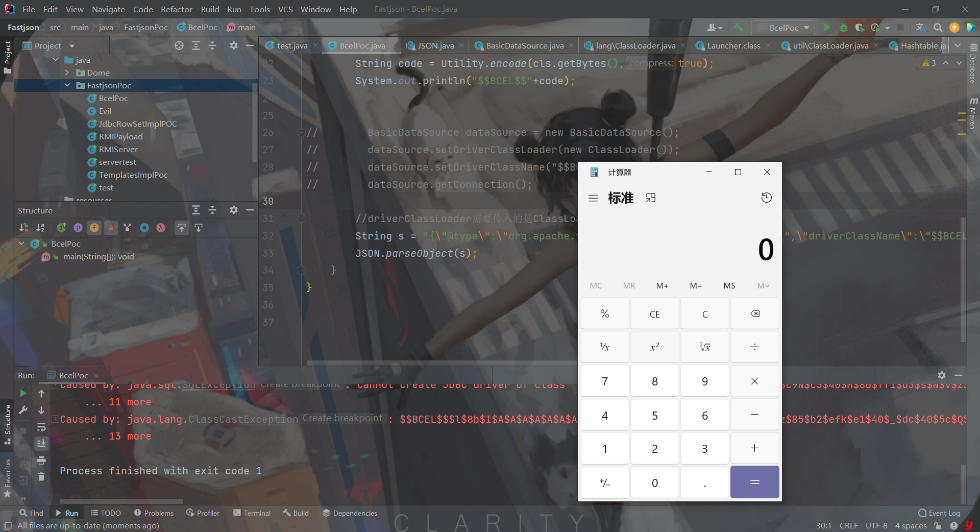Viewport: 980px width, 532px height.
Task: Expand all in the Project panel
Action: pos(195,45)
